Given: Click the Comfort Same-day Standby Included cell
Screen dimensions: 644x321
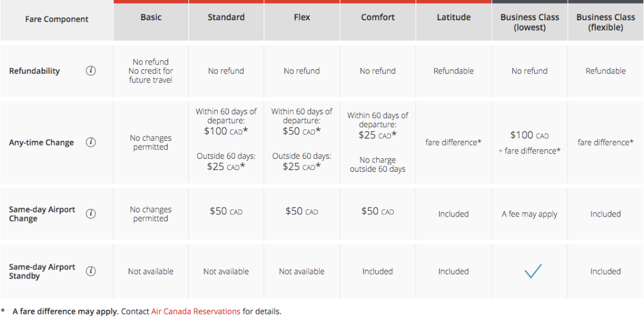Looking at the screenshot, I should pyautogui.click(x=377, y=271).
